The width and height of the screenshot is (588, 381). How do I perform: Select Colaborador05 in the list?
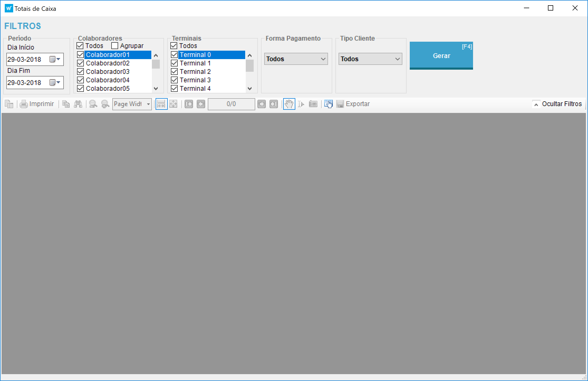(108, 89)
